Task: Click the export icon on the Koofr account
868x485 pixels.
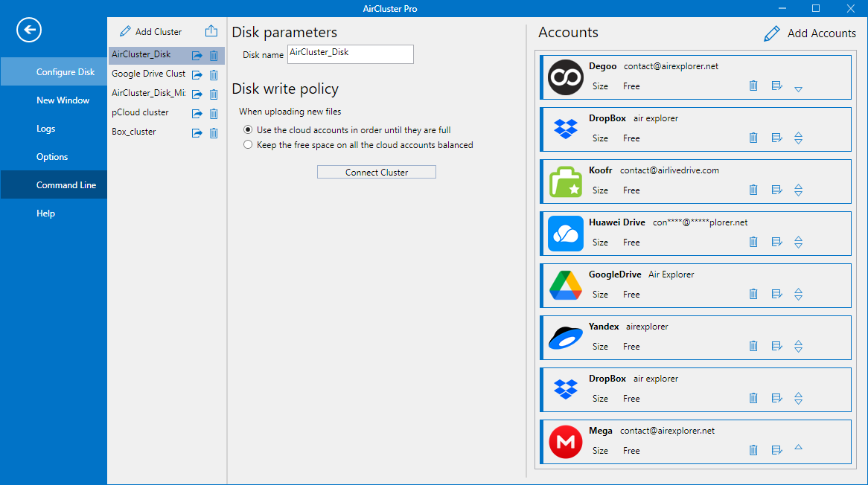Action: pos(776,190)
